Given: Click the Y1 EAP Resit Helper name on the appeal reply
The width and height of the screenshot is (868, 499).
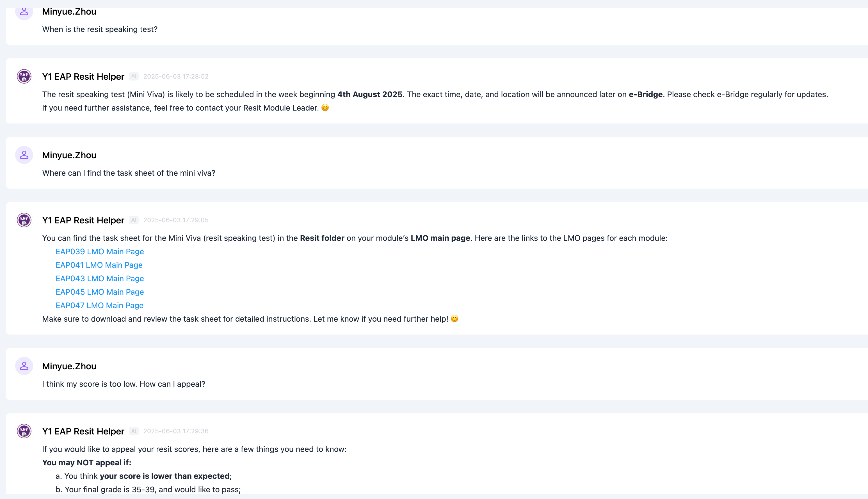Looking at the screenshot, I should [83, 431].
